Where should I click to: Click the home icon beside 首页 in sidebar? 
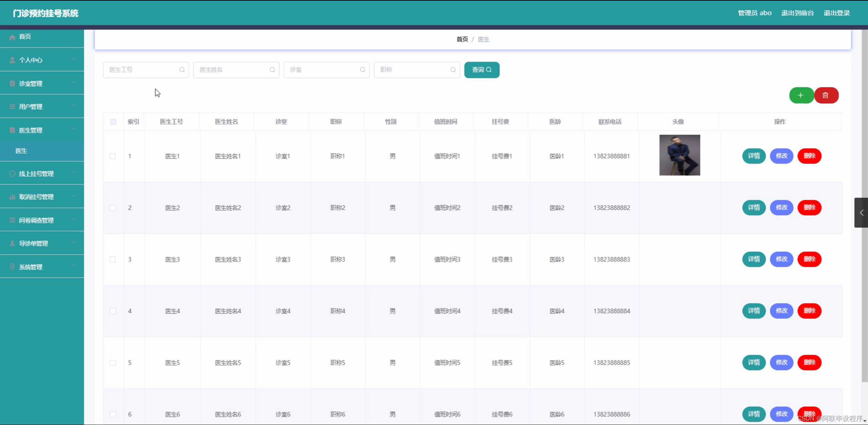pos(12,37)
